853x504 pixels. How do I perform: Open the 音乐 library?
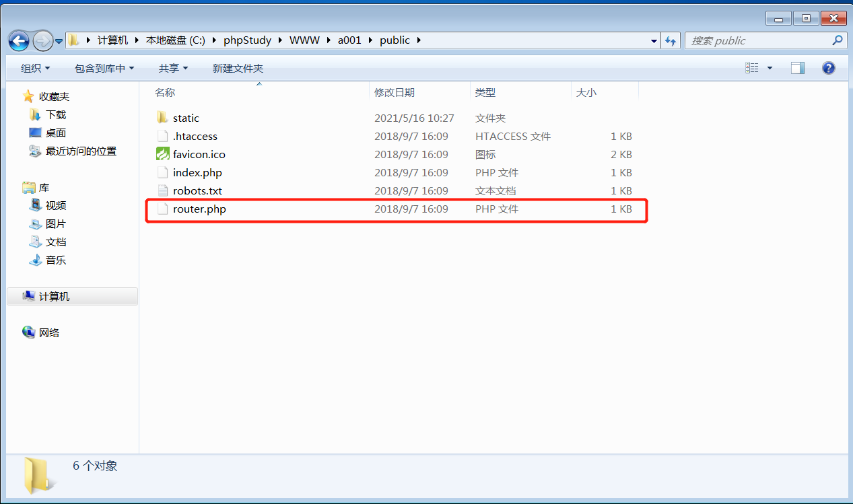(x=56, y=260)
